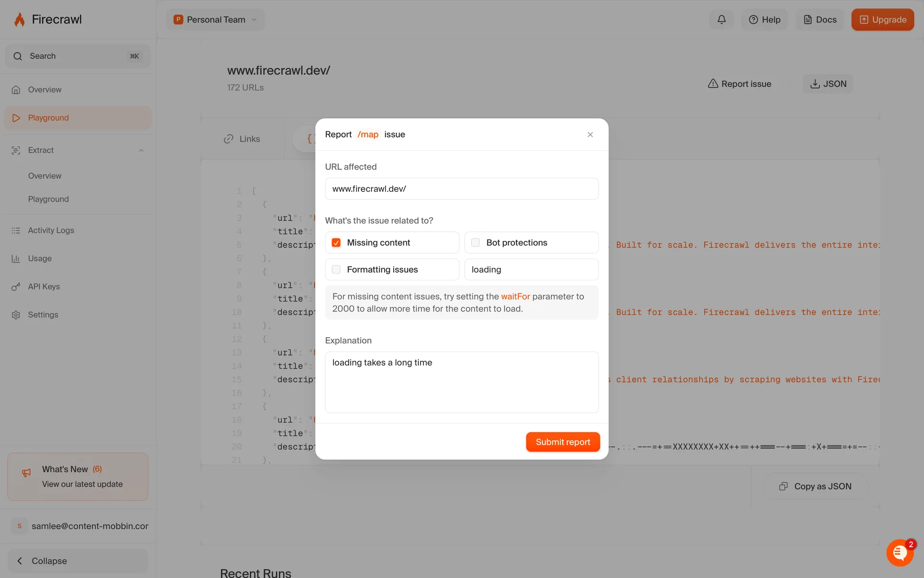Viewport: 924px width, 578px height.
Task: Open Settings gear in sidebar
Action: pos(16,315)
